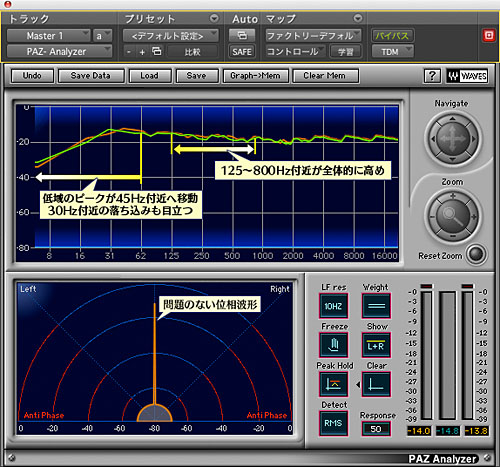Image resolution: width=500 pixels, height=467 pixels.
Task: Toggle Detect mode RMS button
Action: pos(334,423)
